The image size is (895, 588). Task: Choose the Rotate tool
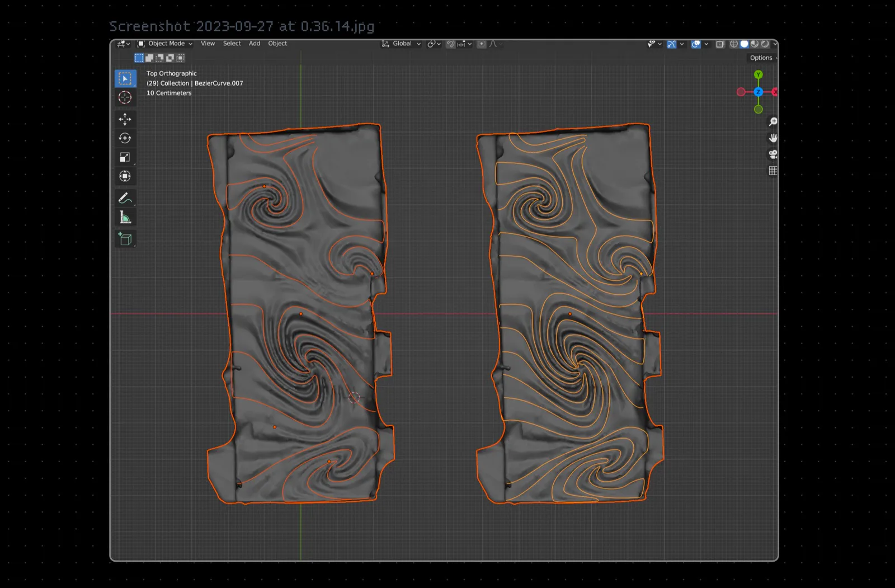(125, 138)
